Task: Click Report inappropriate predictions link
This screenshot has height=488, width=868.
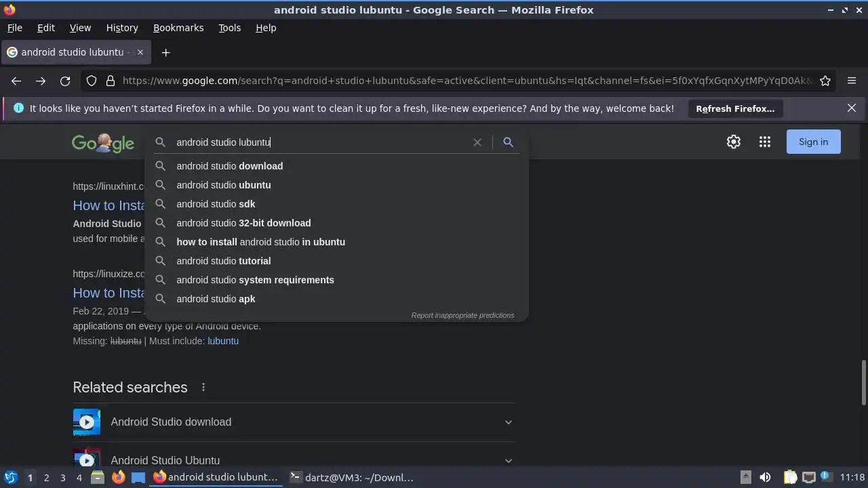Action: coord(462,315)
